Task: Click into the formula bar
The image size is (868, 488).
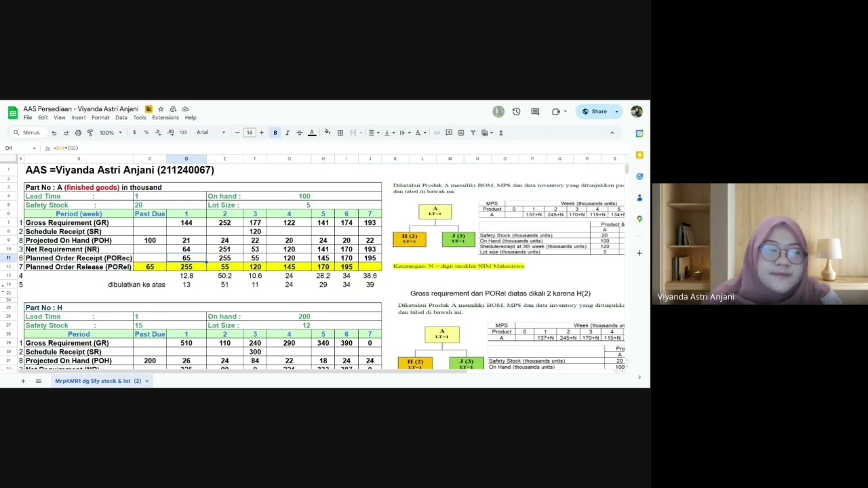Action: (x=339, y=148)
